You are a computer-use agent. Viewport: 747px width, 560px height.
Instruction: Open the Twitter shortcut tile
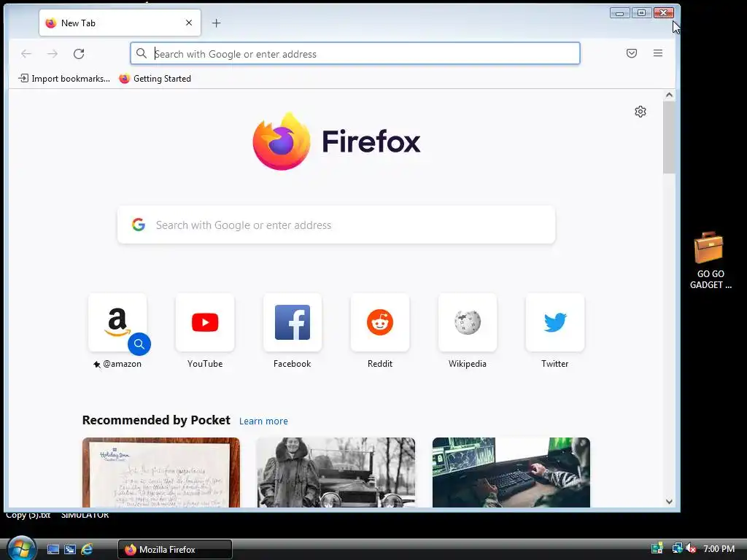tap(555, 322)
